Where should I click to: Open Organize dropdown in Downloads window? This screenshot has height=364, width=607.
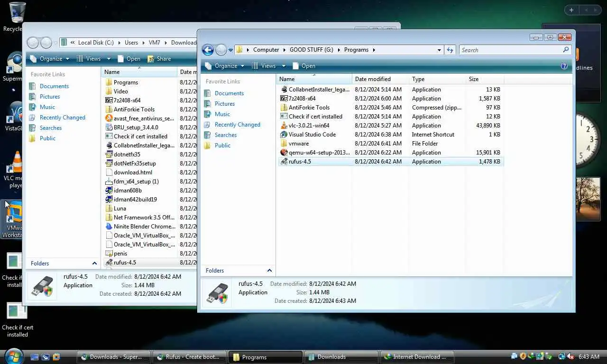[x=50, y=59]
